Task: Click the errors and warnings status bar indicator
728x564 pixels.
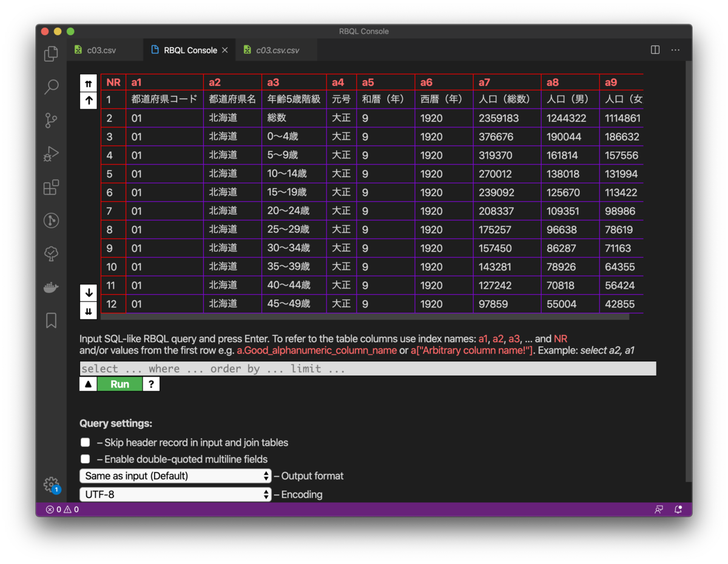Action: coord(62,509)
